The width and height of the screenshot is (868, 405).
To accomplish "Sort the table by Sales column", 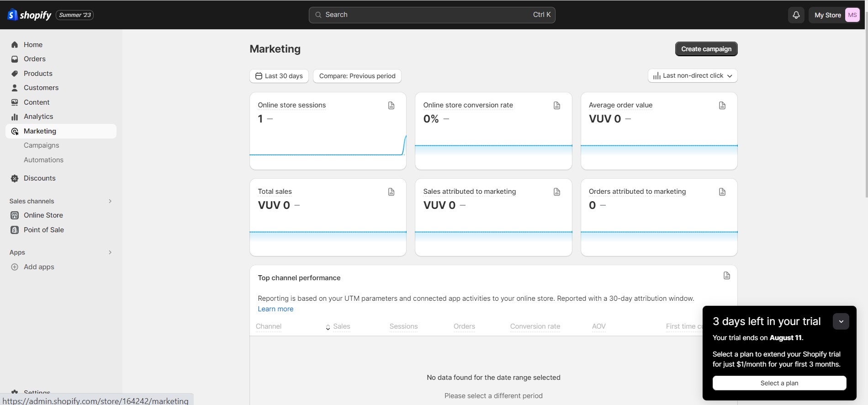I will 338,326.
